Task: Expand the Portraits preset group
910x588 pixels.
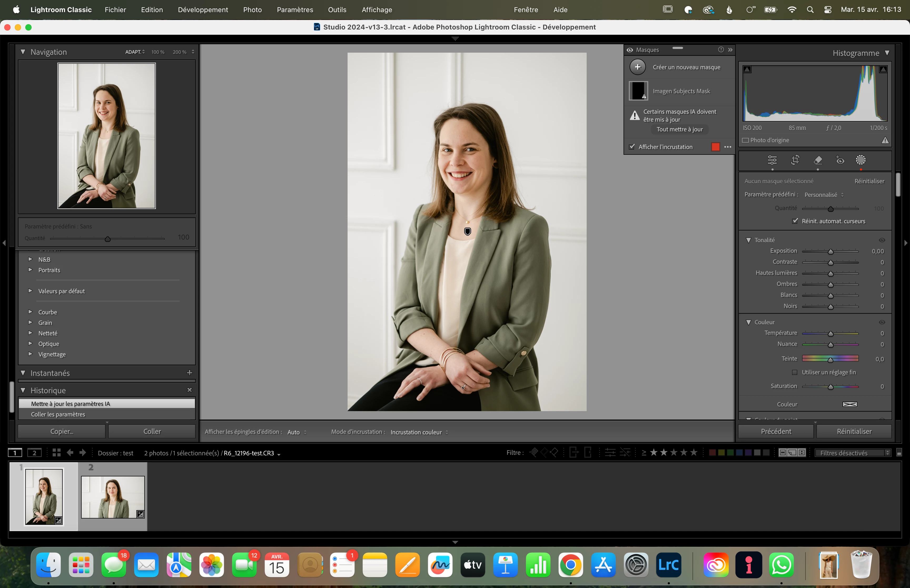Action: tap(31, 270)
